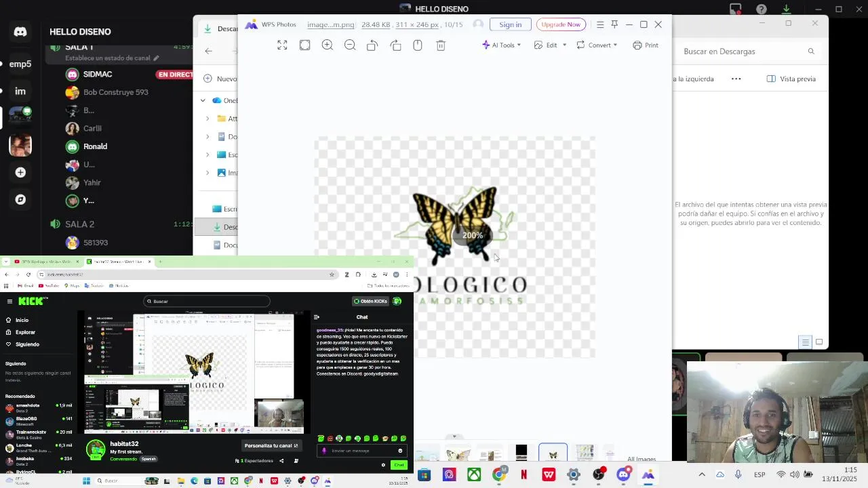Open Inicio in Kick sidebar
This screenshot has height=488, width=868.
tap(18, 320)
